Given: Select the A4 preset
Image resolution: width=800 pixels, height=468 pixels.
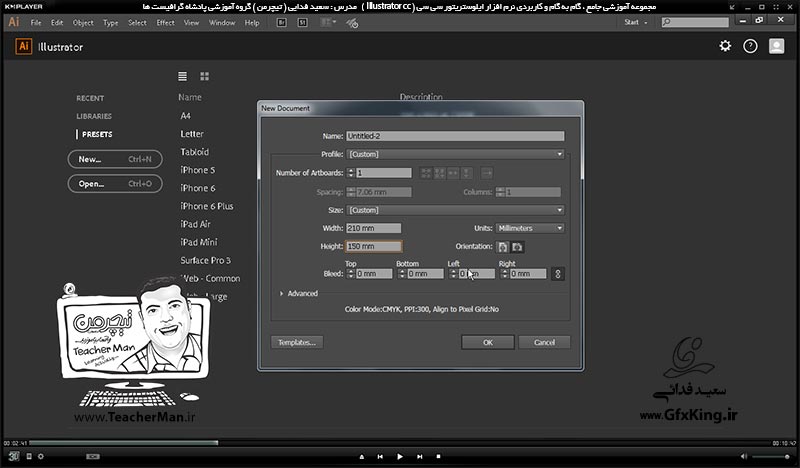Looking at the screenshot, I should point(186,116).
